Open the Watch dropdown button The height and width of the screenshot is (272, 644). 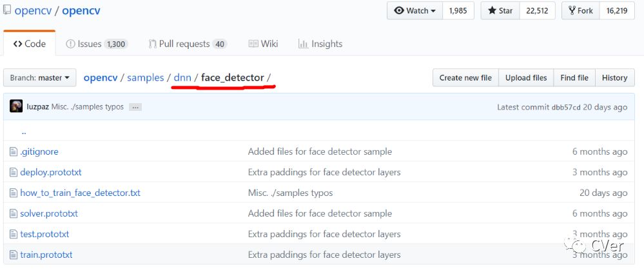pyautogui.click(x=415, y=11)
